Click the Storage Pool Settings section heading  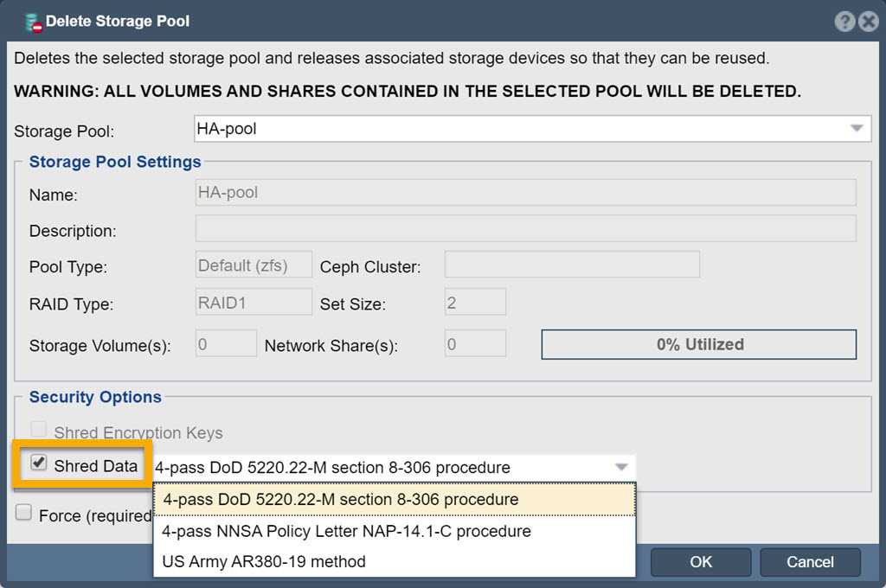click(115, 162)
